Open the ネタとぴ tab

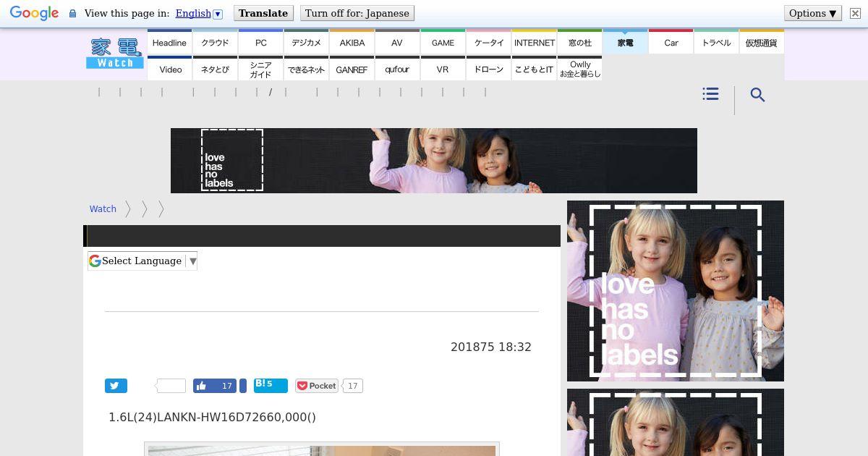point(215,69)
